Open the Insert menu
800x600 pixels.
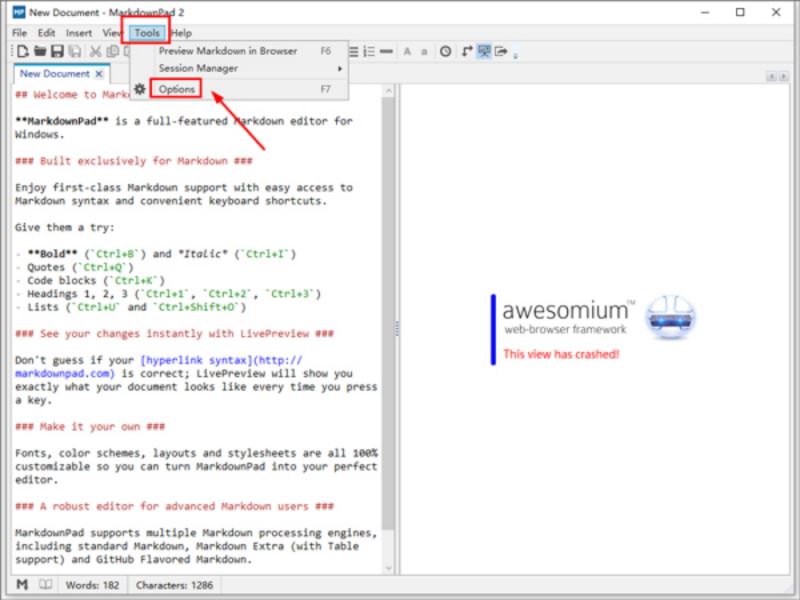click(x=79, y=33)
